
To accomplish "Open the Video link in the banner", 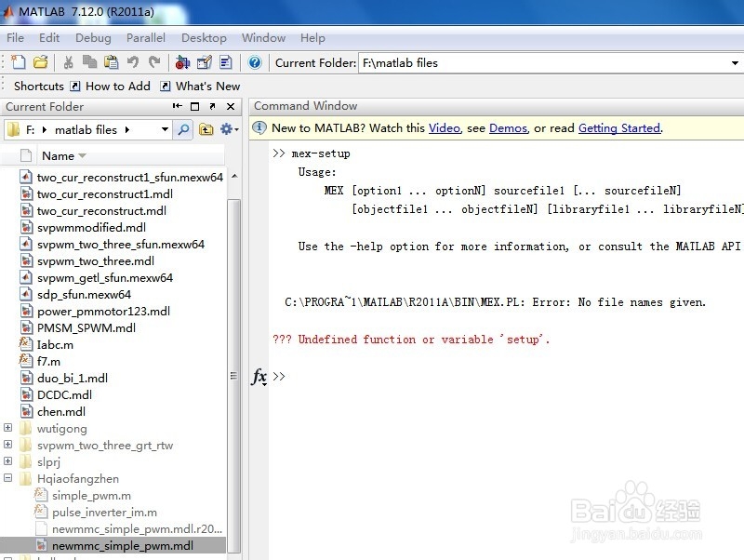I will coord(445,128).
